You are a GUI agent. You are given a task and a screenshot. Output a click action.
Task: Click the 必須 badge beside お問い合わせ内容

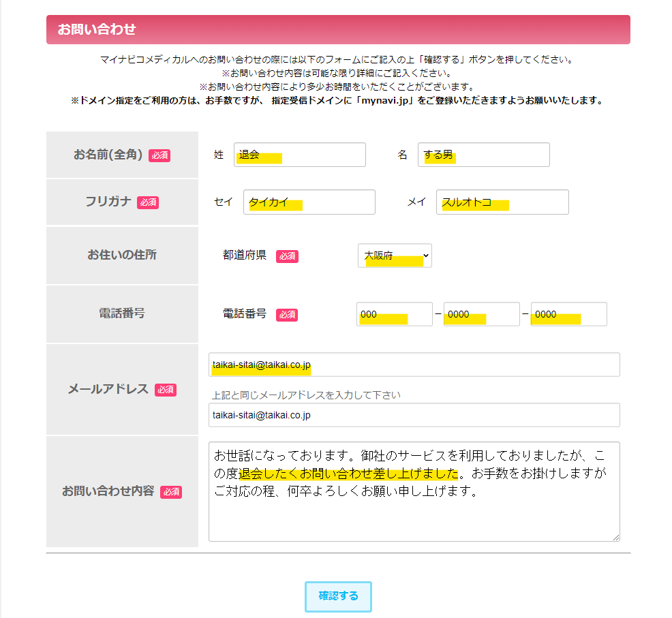[x=171, y=492]
